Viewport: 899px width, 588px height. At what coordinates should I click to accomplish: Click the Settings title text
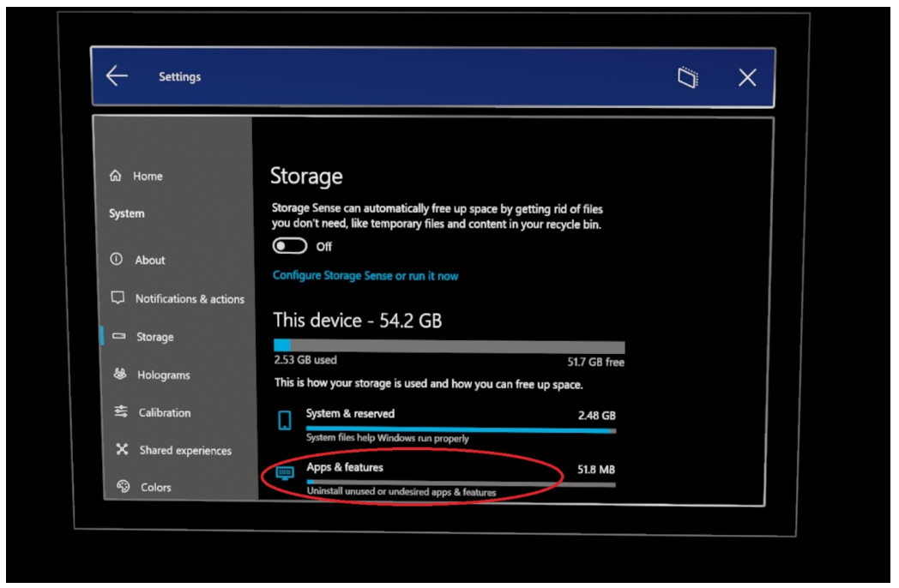pos(179,76)
